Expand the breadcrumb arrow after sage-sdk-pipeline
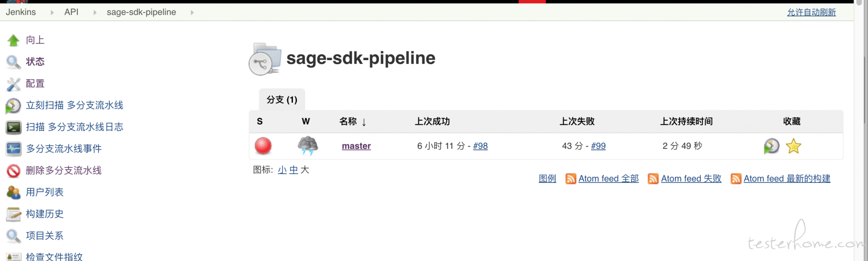The height and width of the screenshot is (261, 868). (192, 12)
